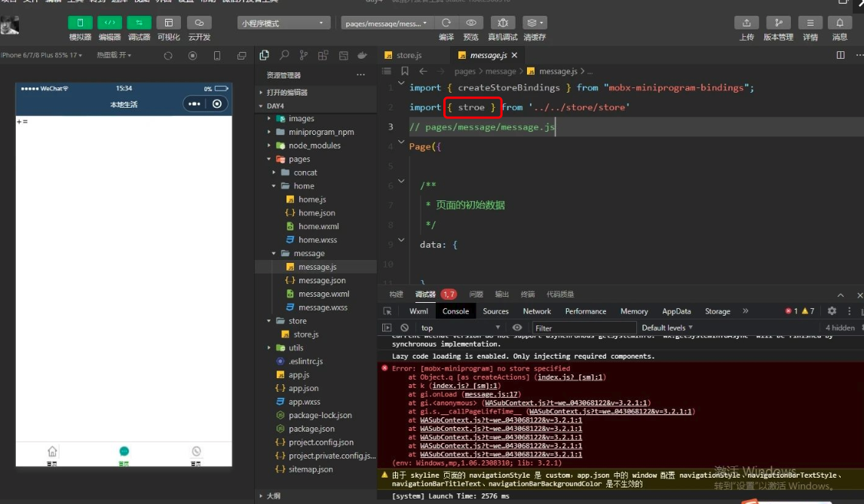Click the simulator refresh icon
This screenshot has width=864, height=504.
tap(168, 56)
